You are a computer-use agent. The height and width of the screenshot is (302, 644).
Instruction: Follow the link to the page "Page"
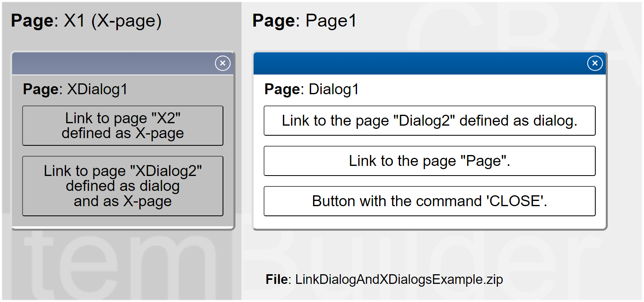[429, 161]
